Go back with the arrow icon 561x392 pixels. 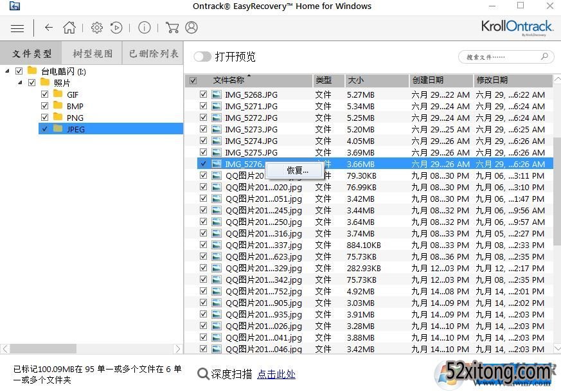coord(49,28)
